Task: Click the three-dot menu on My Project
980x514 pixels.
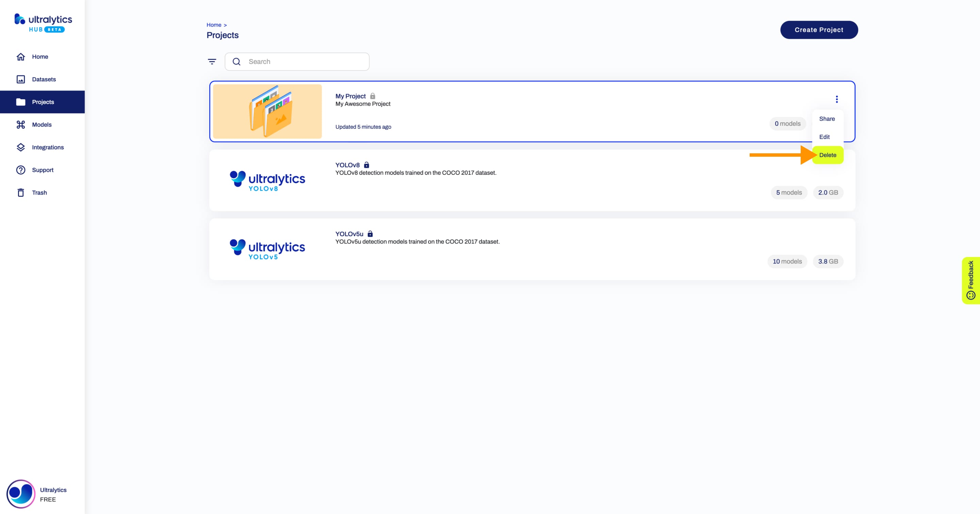Action: pyautogui.click(x=836, y=99)
